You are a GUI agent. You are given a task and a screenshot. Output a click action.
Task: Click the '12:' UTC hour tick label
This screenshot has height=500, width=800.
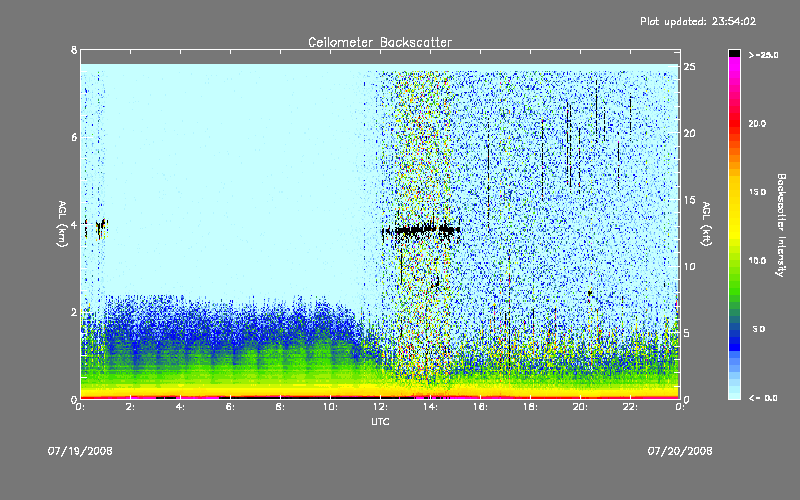381,407
